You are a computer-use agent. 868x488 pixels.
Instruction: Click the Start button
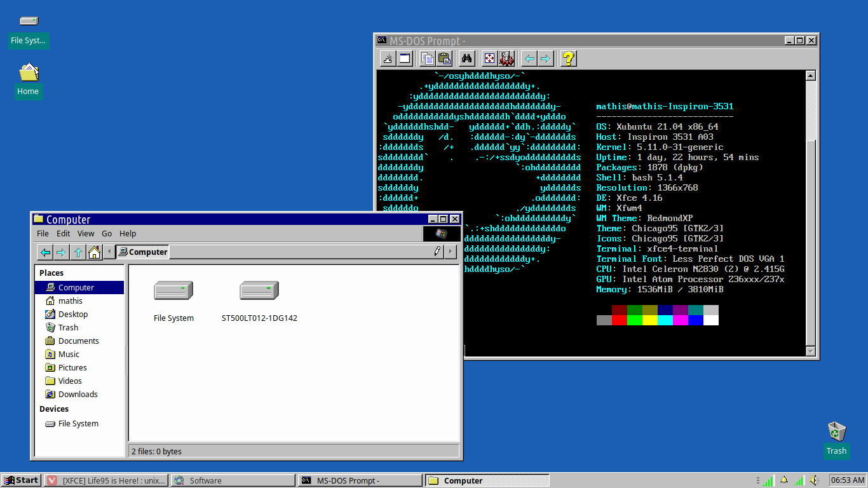[x=21, y=480]
